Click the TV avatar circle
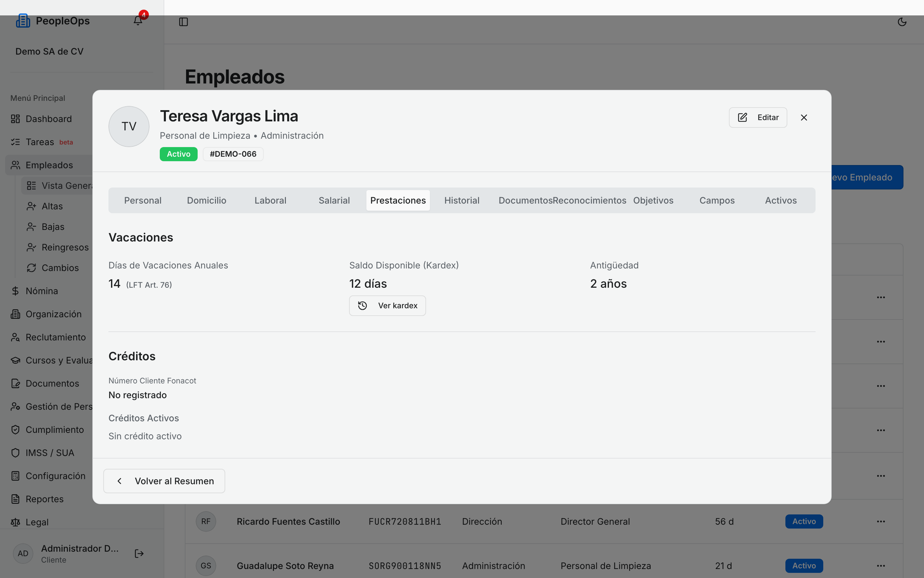Screen dimensions: 924x578 [129, 127]
